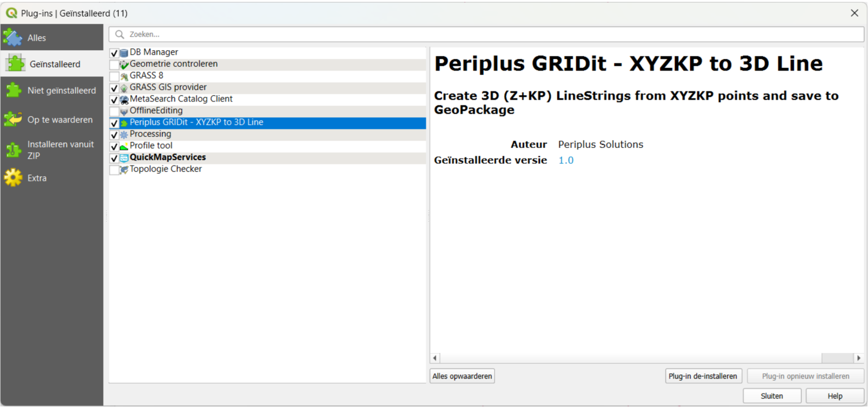Select the Profile tool row
This screenshot has height=407, width=868.
point(268,146)
